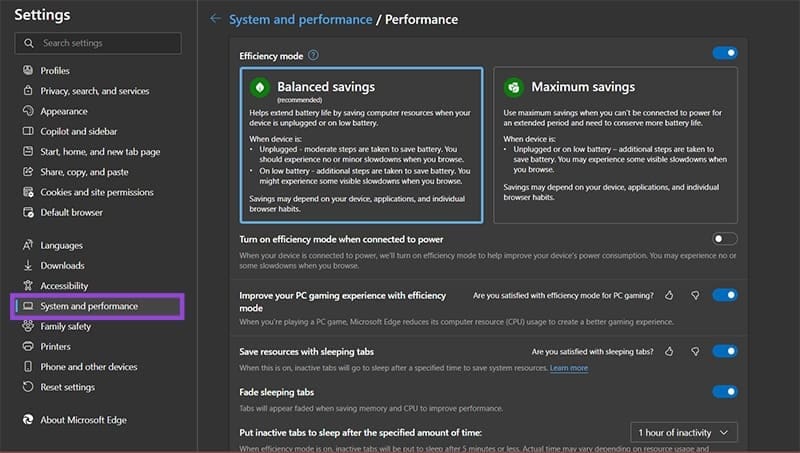The image size is (800, 453).
Task: Go to Cookies and site permissions
Action: [x=97, y=192]
